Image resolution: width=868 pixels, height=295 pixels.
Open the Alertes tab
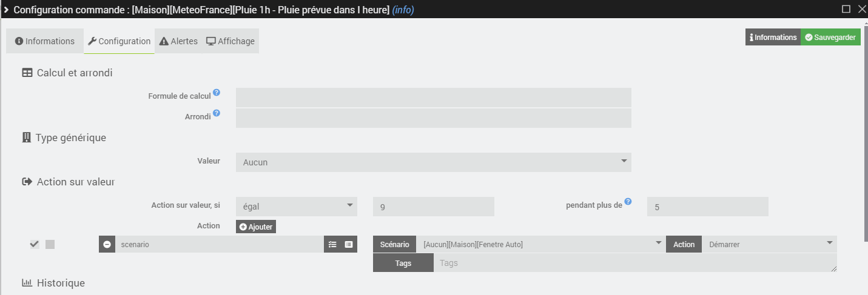(x=178, y=41)
